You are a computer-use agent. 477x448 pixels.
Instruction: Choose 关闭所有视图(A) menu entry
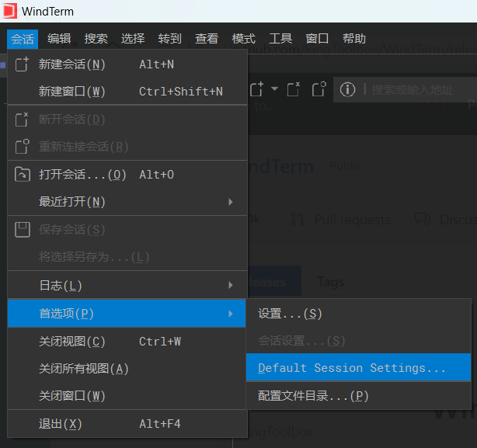tap(127, 369)
